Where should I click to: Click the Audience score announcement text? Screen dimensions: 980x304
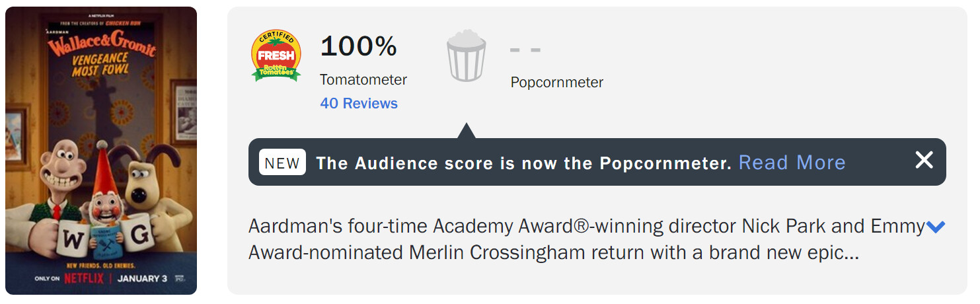[x=523, y=163]
